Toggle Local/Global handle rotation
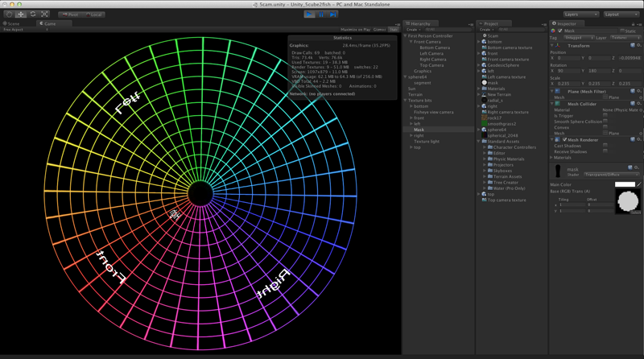The height and width of the screenshot is (359, 644). [94, 14]
